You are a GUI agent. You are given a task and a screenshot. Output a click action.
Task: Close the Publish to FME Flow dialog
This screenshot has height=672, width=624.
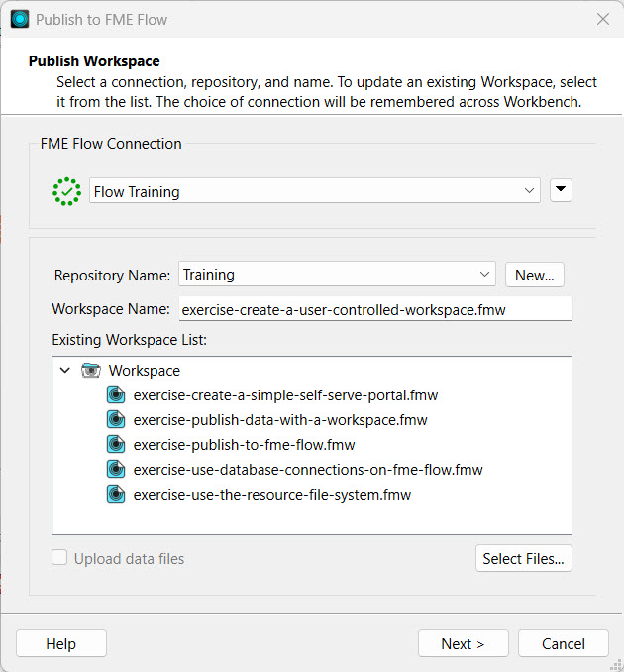[602, 19]
